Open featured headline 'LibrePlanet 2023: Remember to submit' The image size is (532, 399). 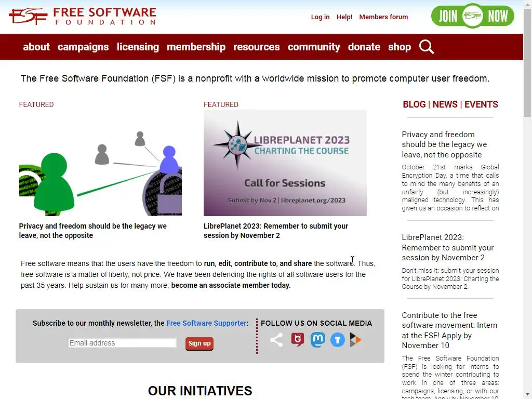(276, 231)
